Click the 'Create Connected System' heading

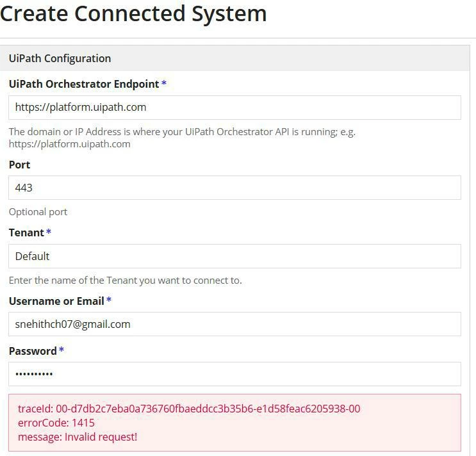click(x=133, y=14)
